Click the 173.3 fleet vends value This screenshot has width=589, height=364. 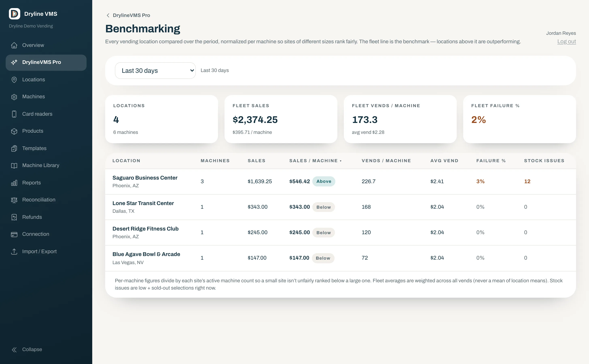[x=364, y=120]
